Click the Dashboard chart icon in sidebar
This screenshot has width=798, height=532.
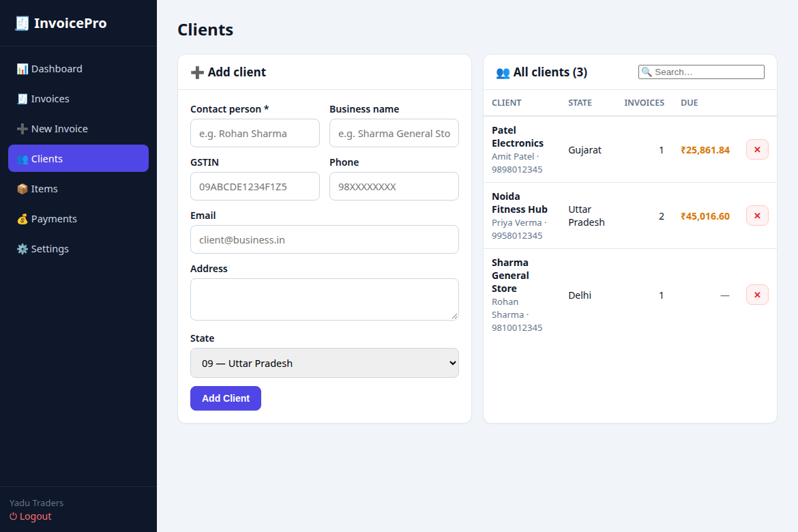[x=23, y=69]
